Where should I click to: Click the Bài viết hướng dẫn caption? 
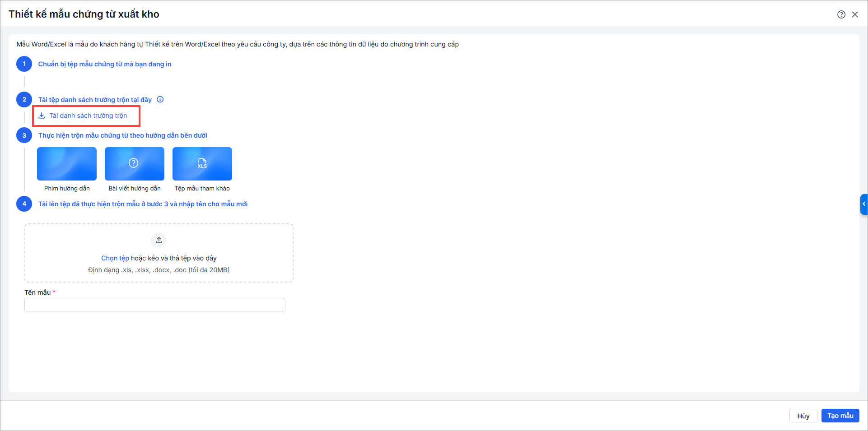[x=135, y=188]
